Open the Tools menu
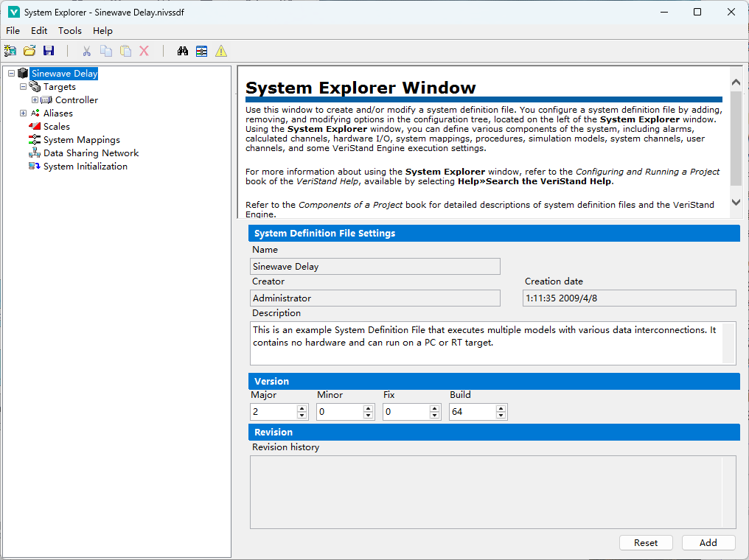Image resolution: width=749 pixels, height=560 pixels. click(70, 30)
